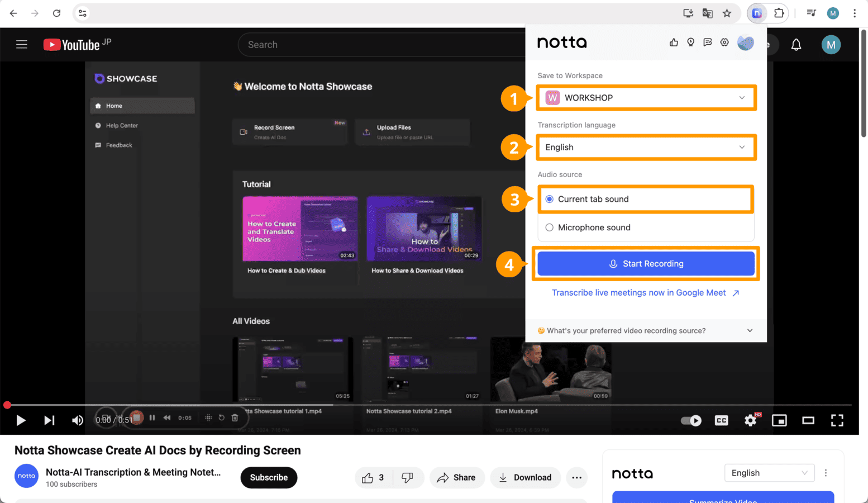The width and height of the screenshot is (868, 503).
Task: Open the feedback chat icon in Notta popup
Action: point(708,42)
